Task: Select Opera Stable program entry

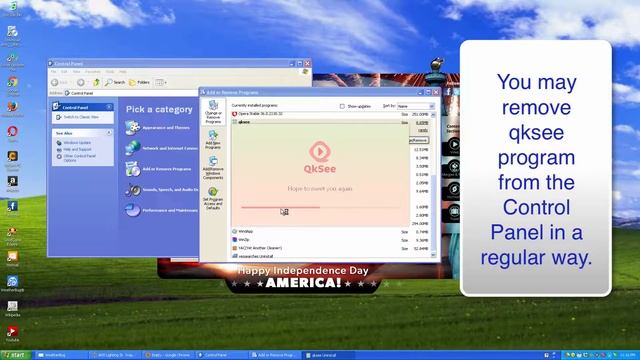Action: (330, 114)
